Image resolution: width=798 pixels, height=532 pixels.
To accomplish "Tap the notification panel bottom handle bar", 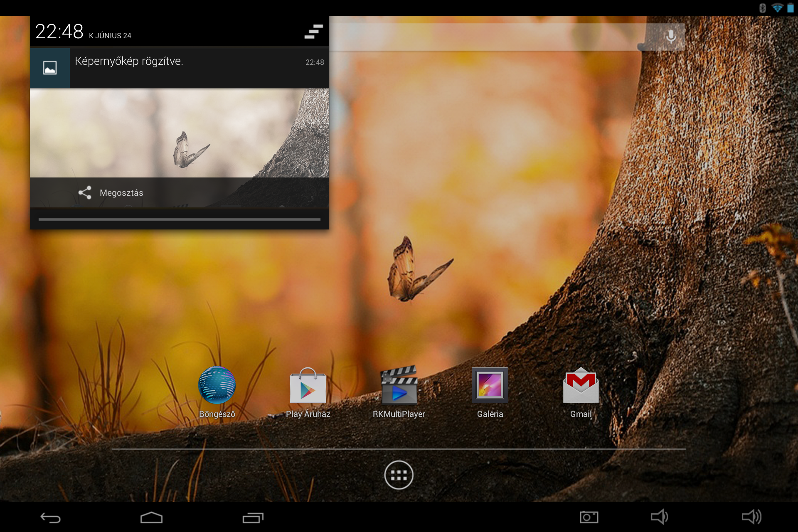I will tap(180, 219).
